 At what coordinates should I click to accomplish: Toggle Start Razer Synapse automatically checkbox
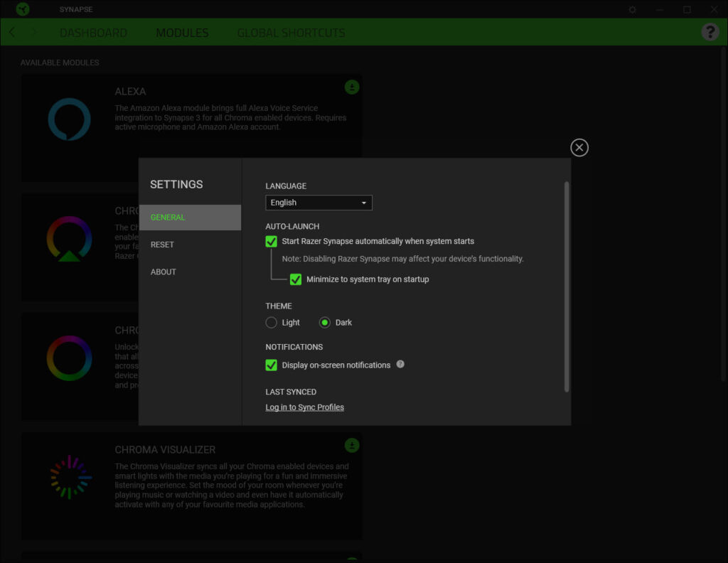pyautogui.click(x=271, y=242)
